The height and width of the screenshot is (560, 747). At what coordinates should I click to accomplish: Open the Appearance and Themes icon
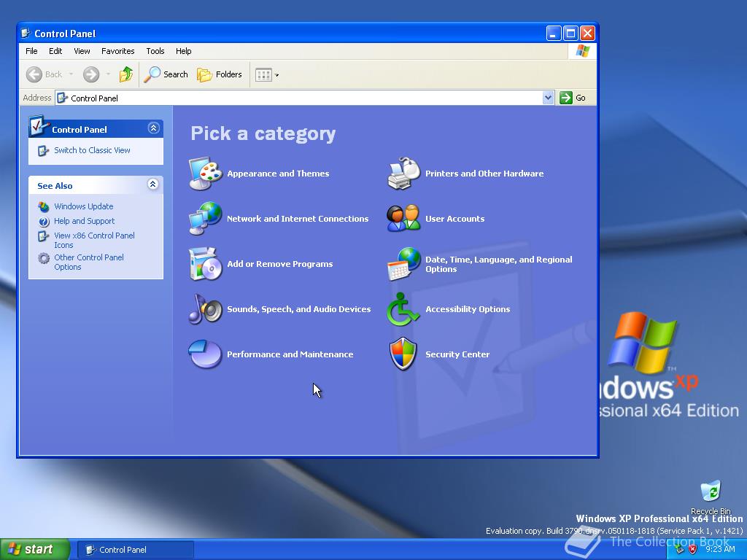(205, 174)
